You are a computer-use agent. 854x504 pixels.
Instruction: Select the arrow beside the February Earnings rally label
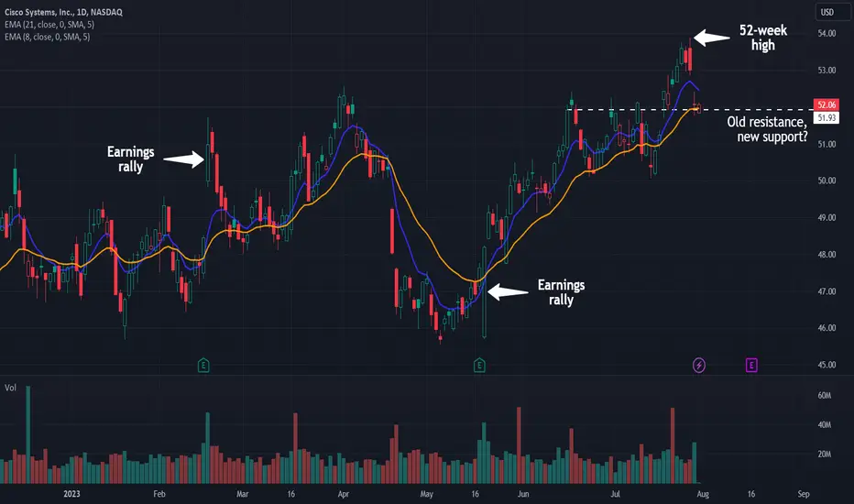(x=183, y=159)
